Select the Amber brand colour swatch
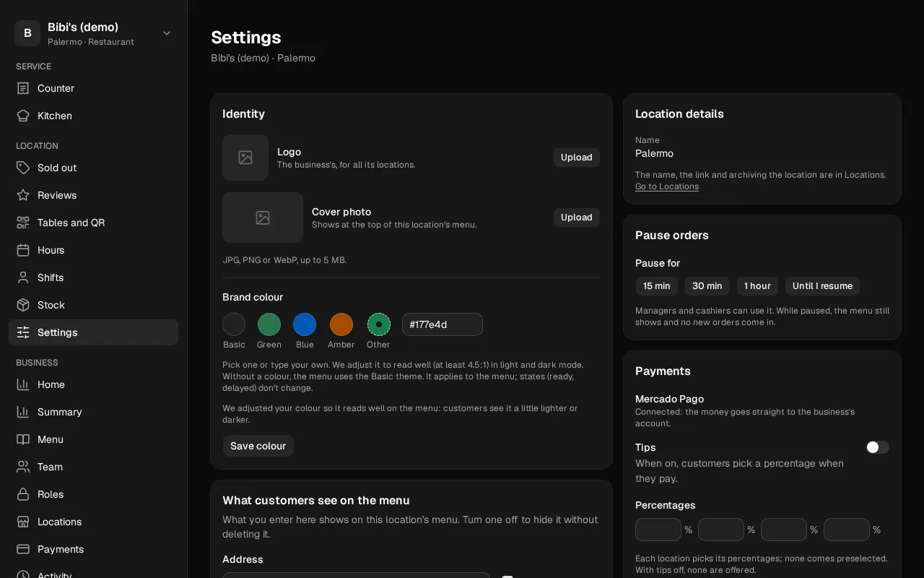The height and width of the screenshot is (578, 924). pos(341,324)
